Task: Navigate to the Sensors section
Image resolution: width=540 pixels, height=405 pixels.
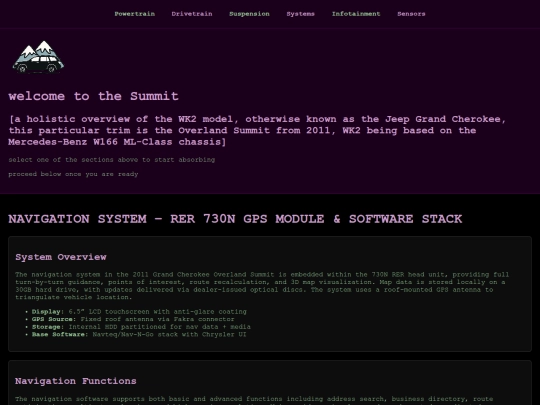Action: point(411,14)
